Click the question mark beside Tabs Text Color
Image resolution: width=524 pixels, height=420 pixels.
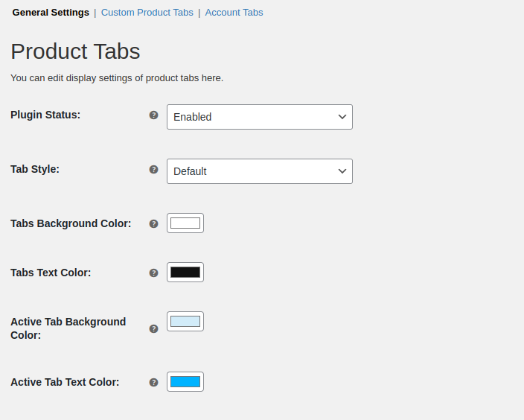click(153, 273)
